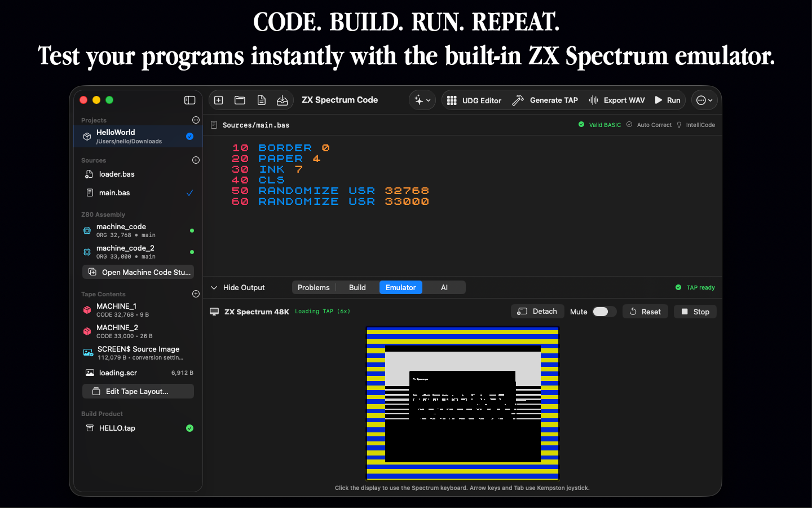Open loader.bas source file

coord(138,174)
